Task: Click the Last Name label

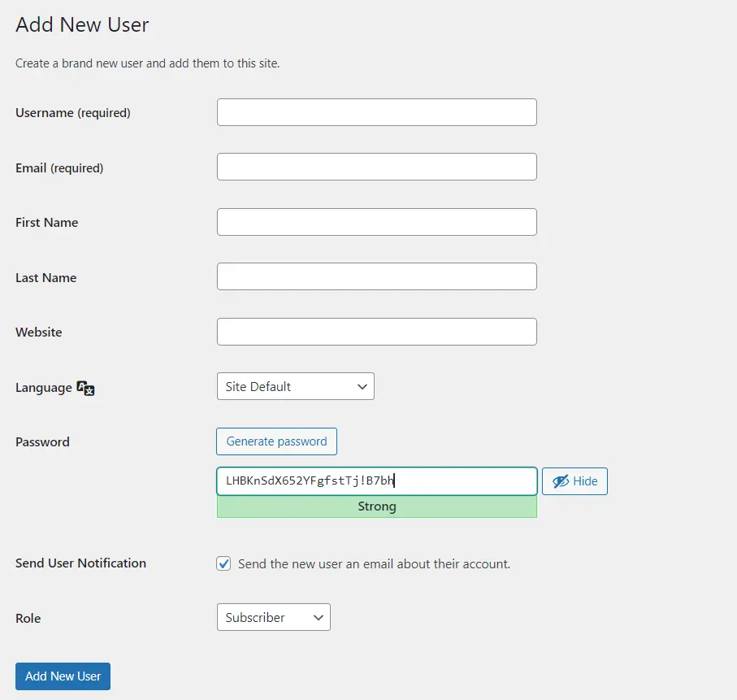Action: coord(46,277)
